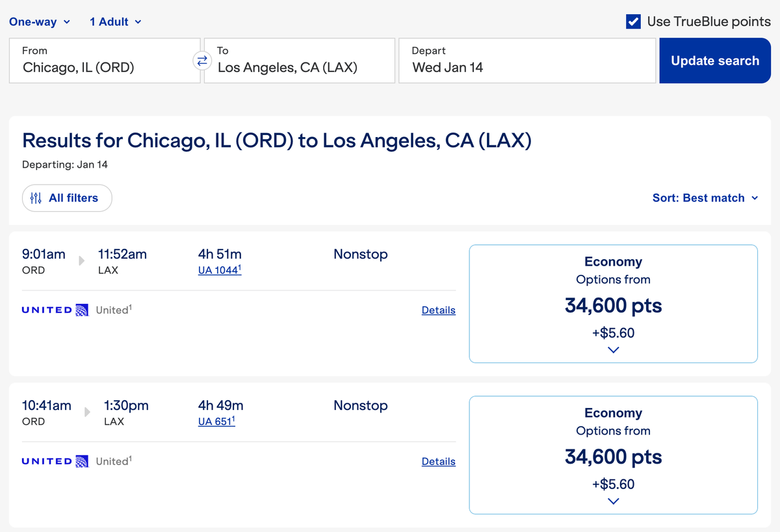Click United logo on 9:01am flight

pos(55,310)
